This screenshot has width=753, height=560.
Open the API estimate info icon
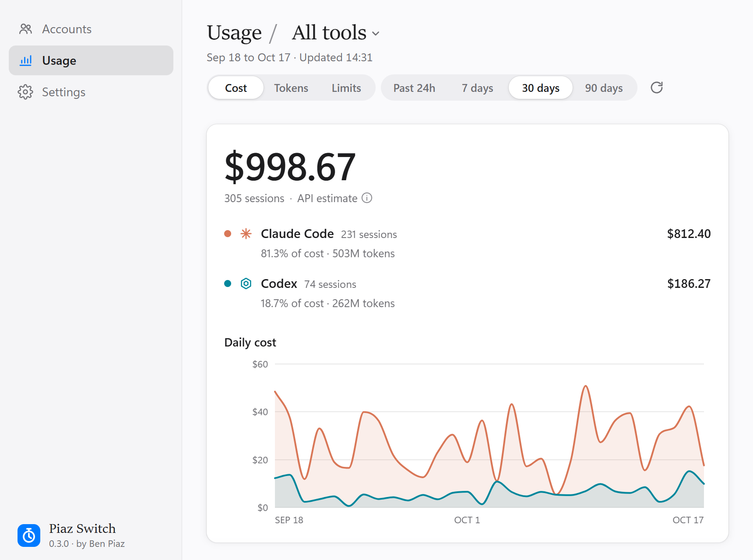pos(367,198)
